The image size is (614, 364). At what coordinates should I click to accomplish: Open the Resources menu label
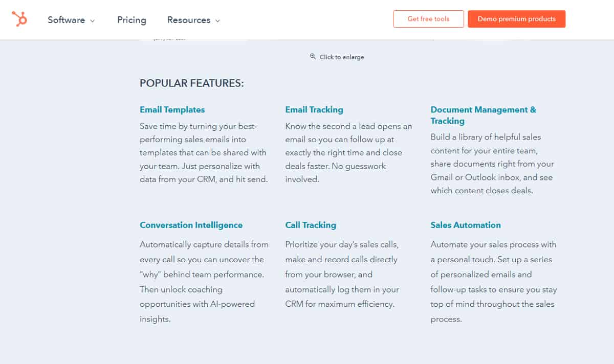click(188, 20)
